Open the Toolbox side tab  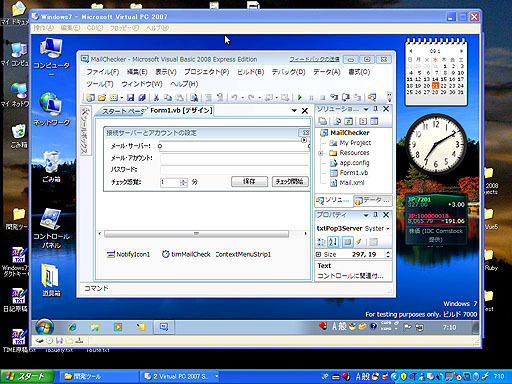coord(85,131)
